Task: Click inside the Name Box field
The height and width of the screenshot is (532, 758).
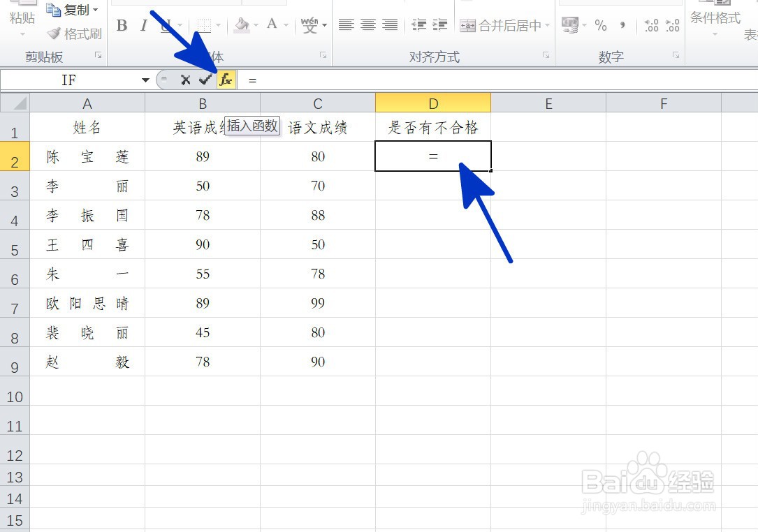Action: 69,80
